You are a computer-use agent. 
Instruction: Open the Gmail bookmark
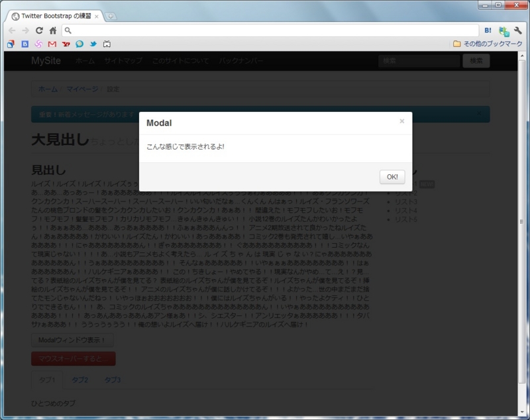pyautogui.click(x=52, y=44)
